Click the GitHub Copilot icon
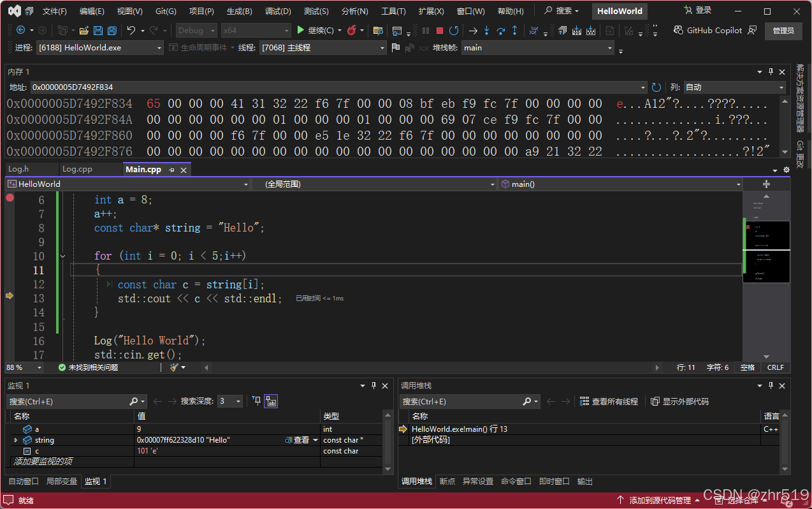 coord(679,30)
